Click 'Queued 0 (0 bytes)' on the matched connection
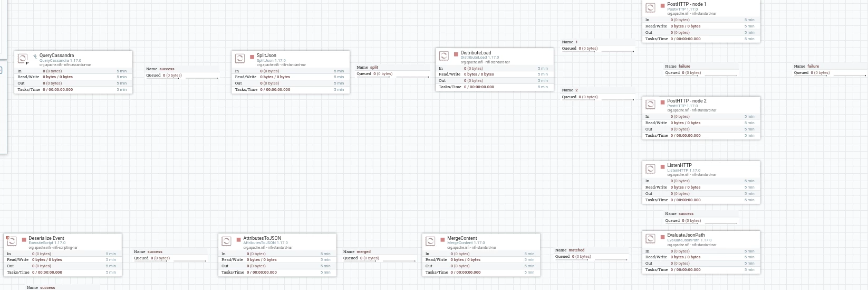This screenshot has width=868, height=290. (x=573, y=257)
